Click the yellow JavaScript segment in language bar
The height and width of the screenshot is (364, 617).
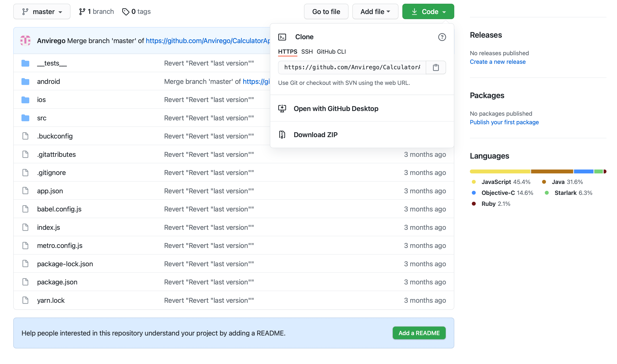(500, 171)
